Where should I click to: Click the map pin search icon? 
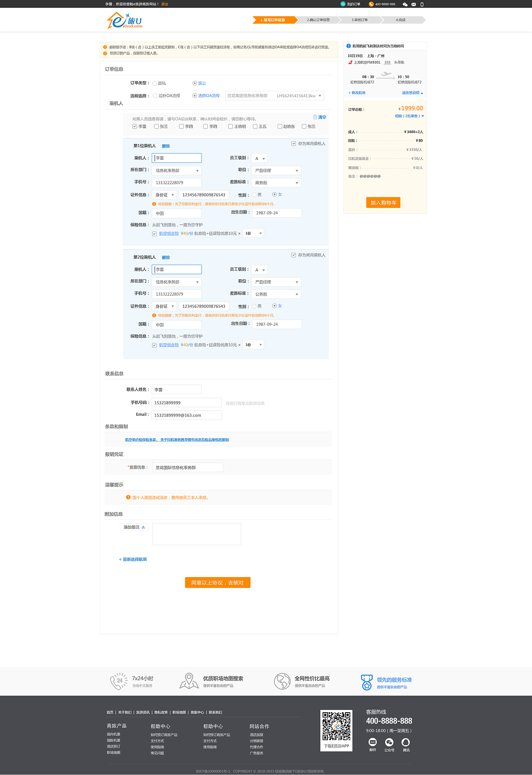tap(189, 681)
